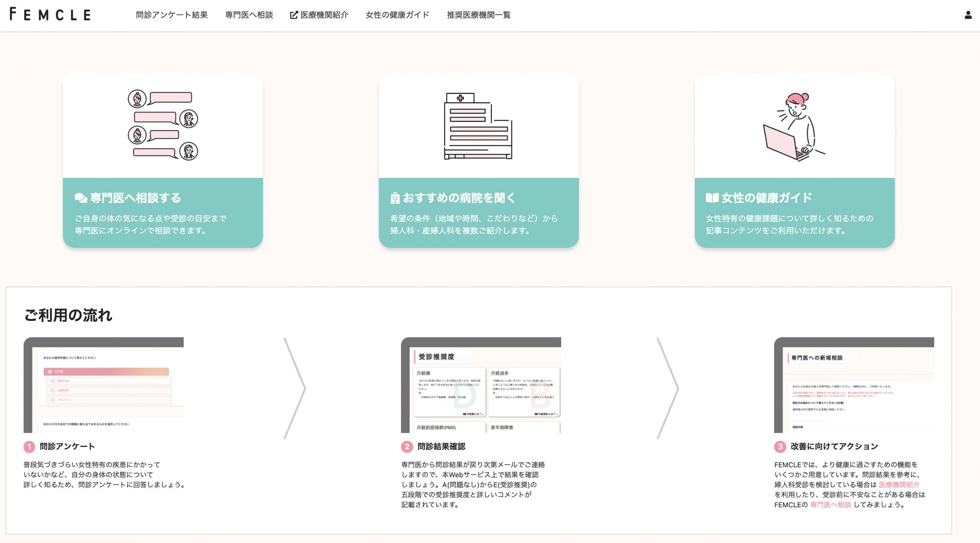
Task: Click the FEMCLE logo
Action: click(50, 15)
